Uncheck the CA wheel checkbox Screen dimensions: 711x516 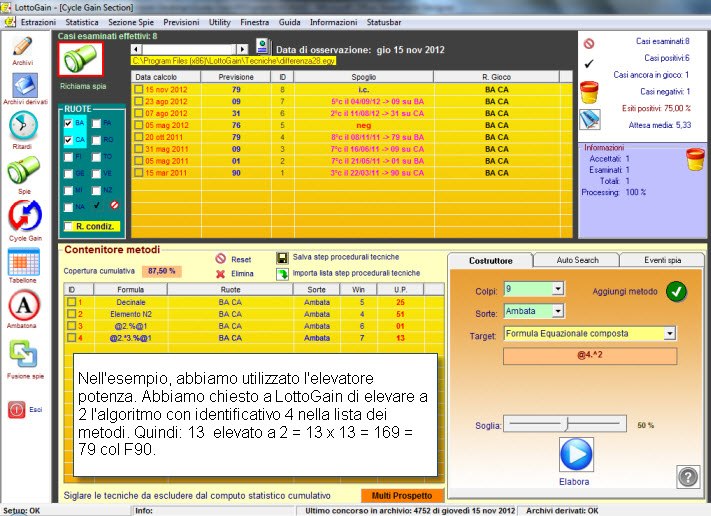[68, 140]
